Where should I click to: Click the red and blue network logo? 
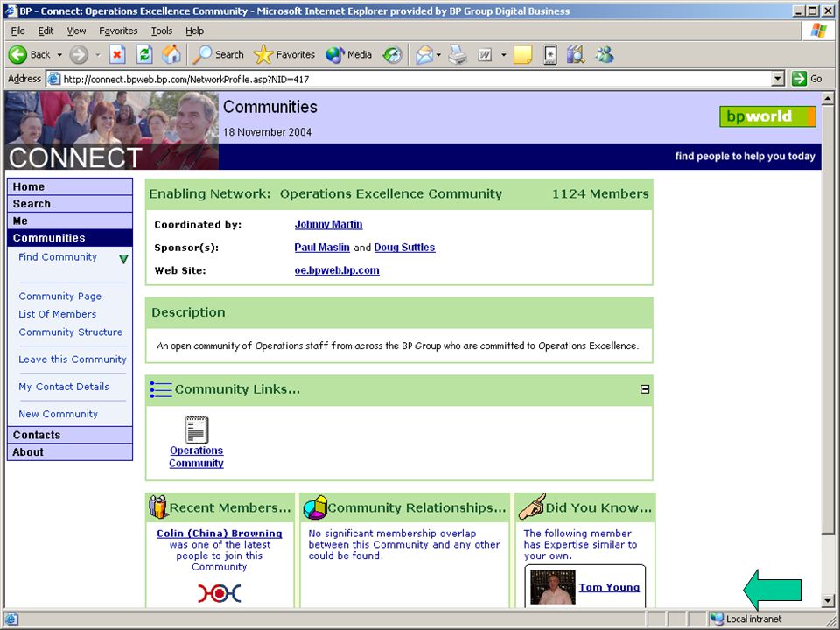[219, 593]
